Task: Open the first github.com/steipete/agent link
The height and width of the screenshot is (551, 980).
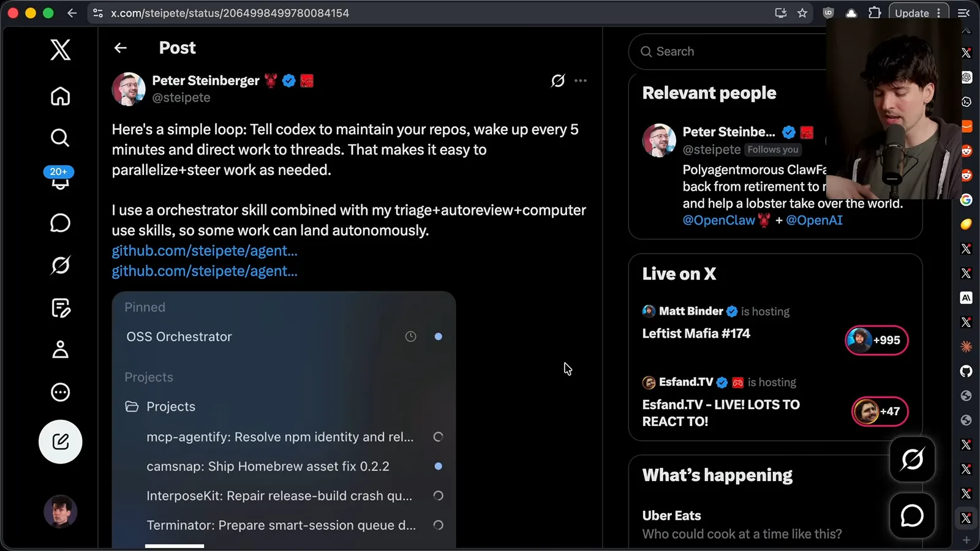Action: [205, 250]
